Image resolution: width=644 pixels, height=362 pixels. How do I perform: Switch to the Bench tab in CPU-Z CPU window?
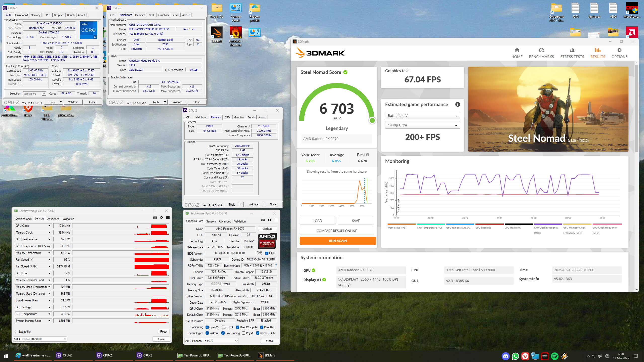click(71, 15)
